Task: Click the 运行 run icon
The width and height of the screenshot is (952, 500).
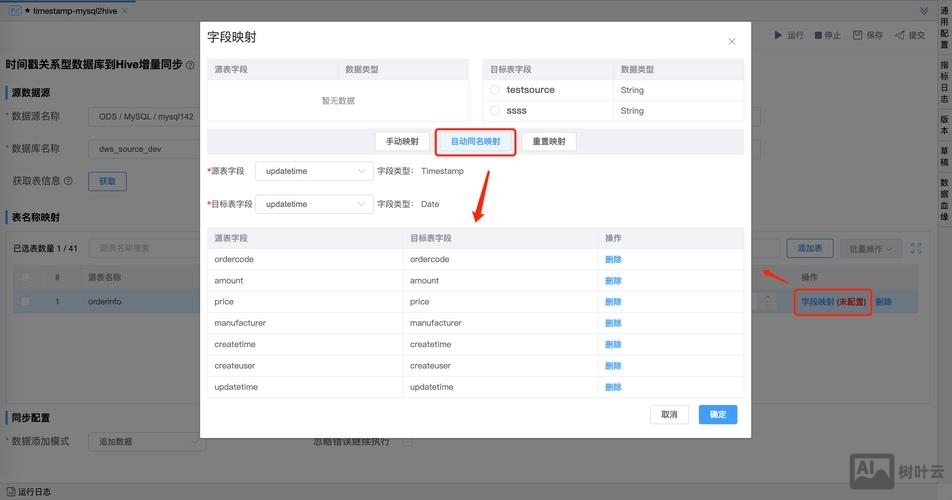Action: (778, 35)
